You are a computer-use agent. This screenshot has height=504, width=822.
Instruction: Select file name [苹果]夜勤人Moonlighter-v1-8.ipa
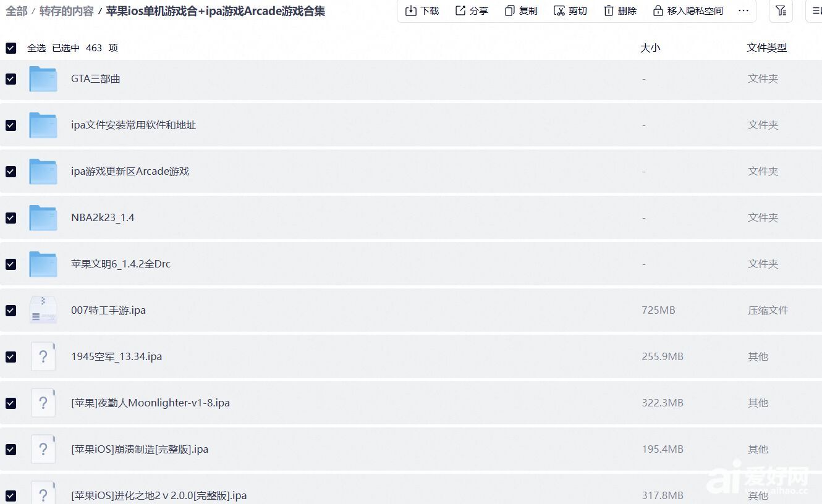click(x=151, y=403)
